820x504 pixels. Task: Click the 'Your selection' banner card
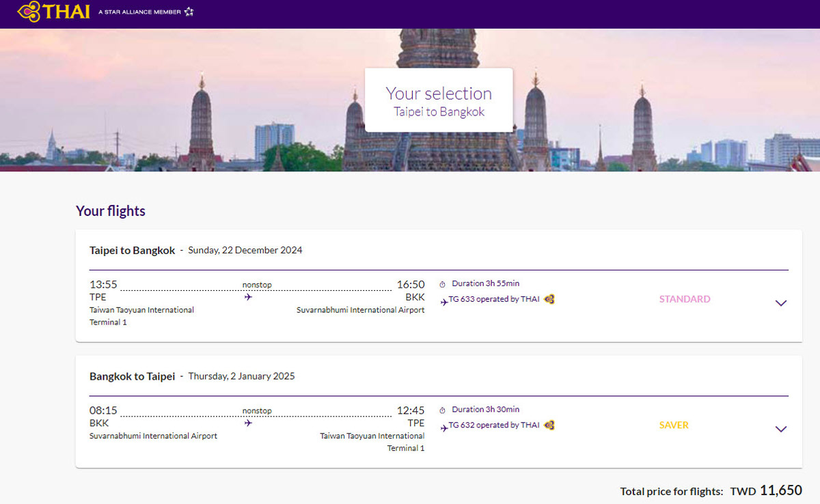point(439,100)
